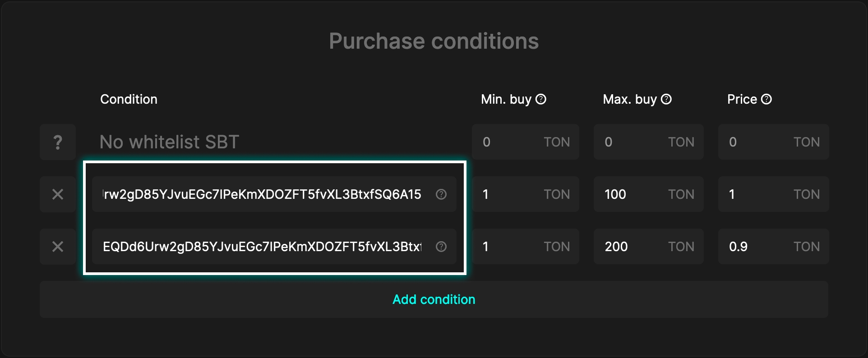The image size is (868, 358).
Task: Click Min. buy field in the bottom row
Action: (x=510, y=247)
